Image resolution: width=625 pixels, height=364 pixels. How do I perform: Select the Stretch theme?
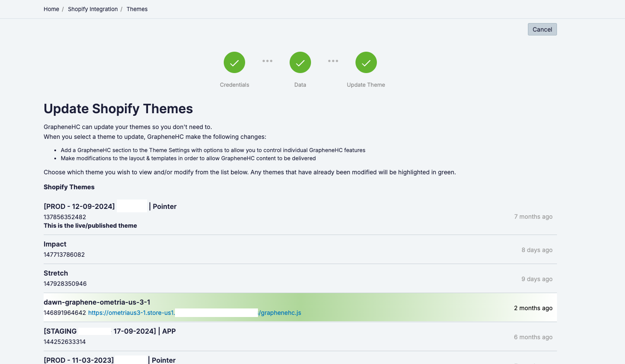pyautogui.click(x=300, y=279)
